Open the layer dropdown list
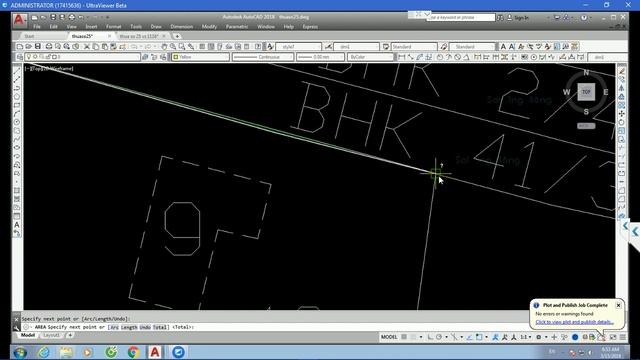640x360 pixels. click(x=82, y=57)
